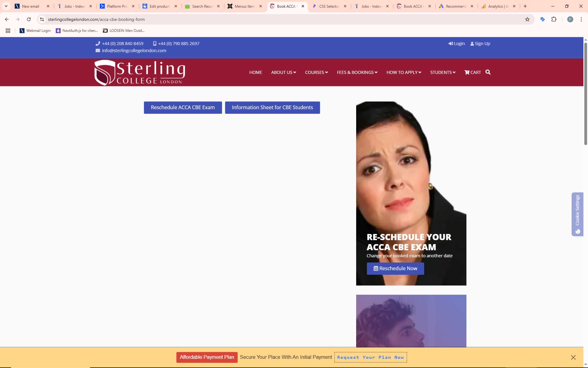Viewport: 588px width, 368px height.
Task: Dismiss the Affordable Payment Plan banner
Action: pyautogui.click(x=573, y=357)
